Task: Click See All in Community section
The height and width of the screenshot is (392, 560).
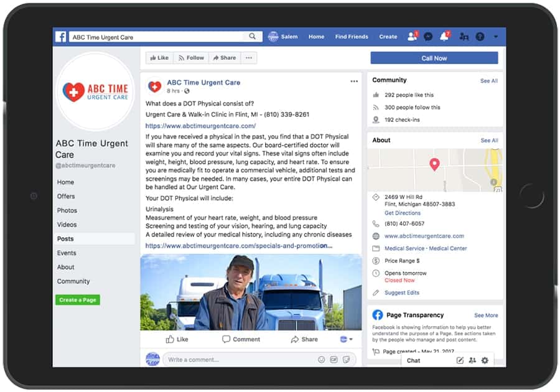Action: pyautogui.click(x=489, y=81)
